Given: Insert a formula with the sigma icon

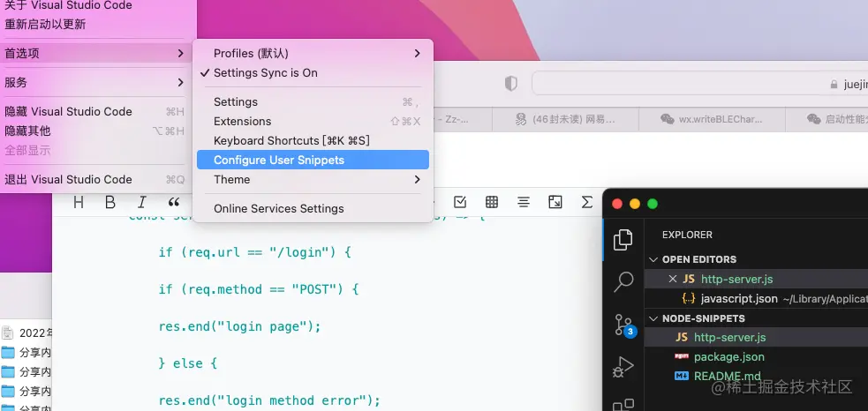Looking at the screenshot, I should coord(587,202).
